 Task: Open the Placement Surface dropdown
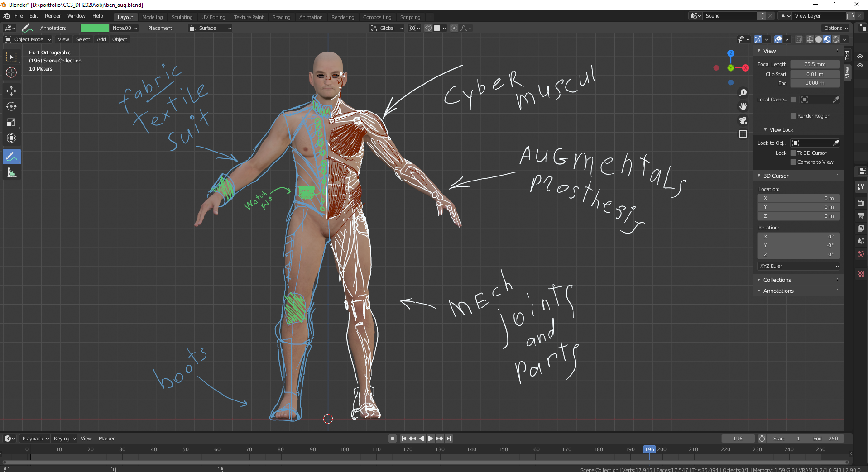210,28
